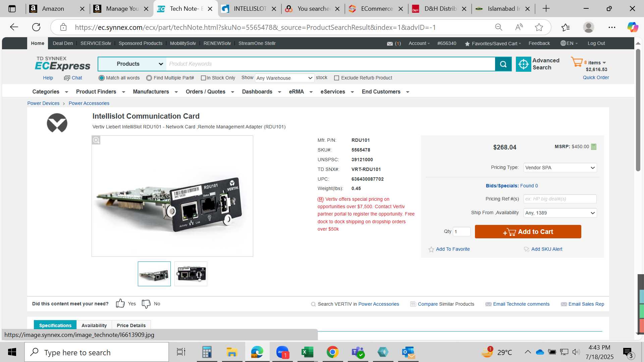Click Add SKU Alert link
The width and height of the screenshot is (644, 362).
point(547,249)
